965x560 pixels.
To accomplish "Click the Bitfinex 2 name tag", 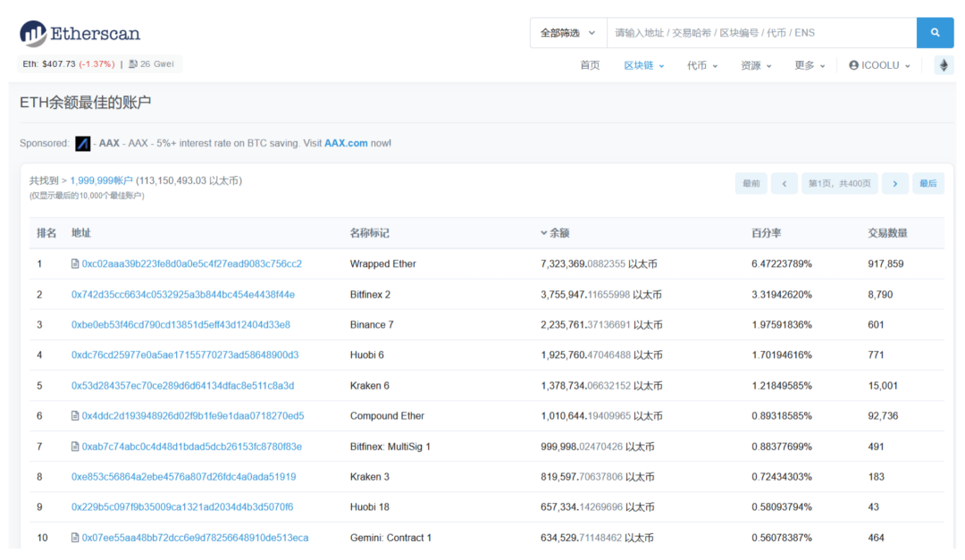I will click(x=371, y=295).
